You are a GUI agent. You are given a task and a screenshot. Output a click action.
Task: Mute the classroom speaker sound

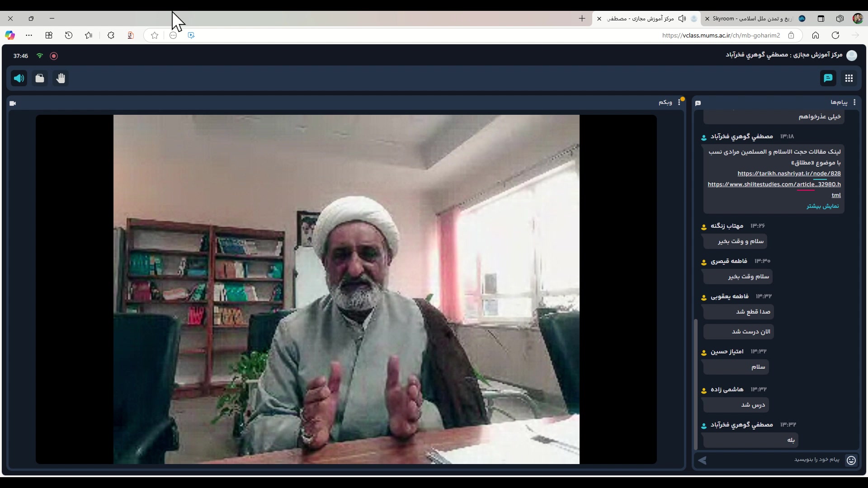coord(19,79)
